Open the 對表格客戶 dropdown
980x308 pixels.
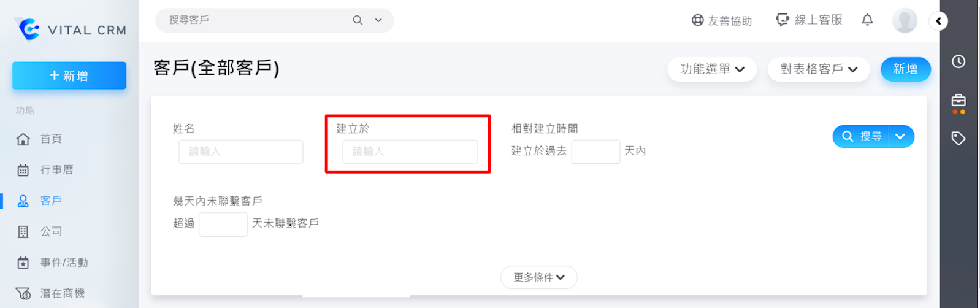(x=818, y=69)
